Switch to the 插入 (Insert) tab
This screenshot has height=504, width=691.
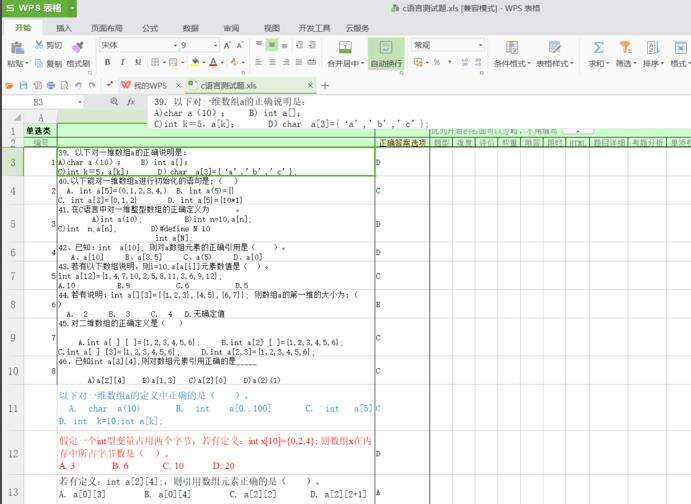(x=63, y=28)
